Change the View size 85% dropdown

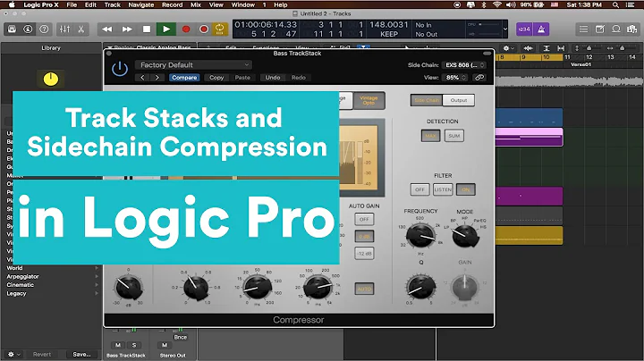point(454,78)
